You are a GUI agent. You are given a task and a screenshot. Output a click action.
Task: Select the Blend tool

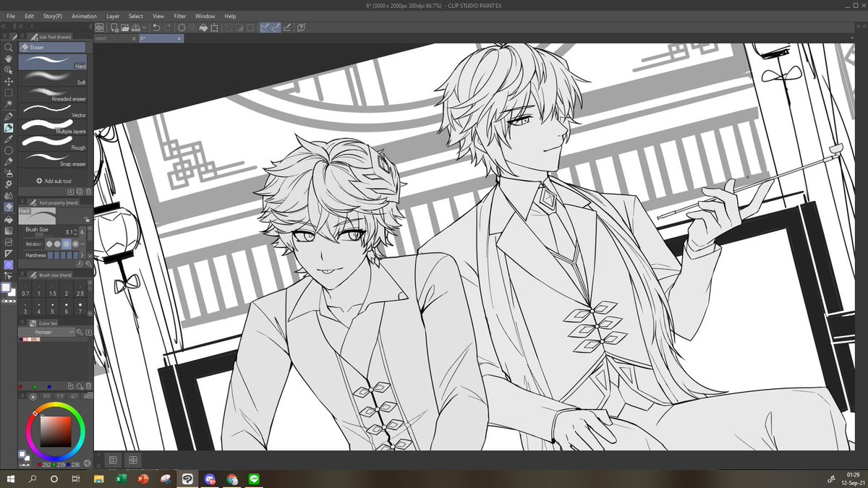(x=9, y=194)
